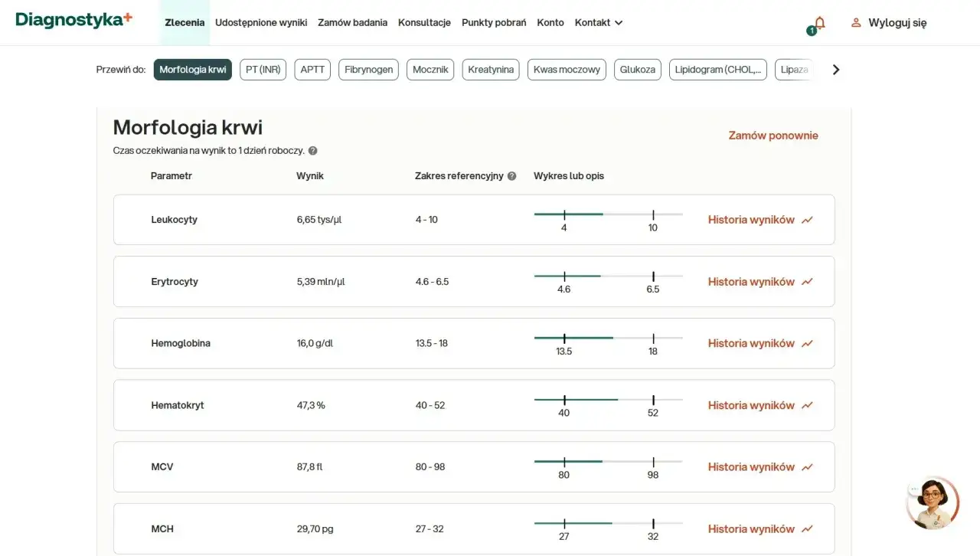Click trend chart icon in Leukocyty row
Screen dimensions: 980x556
tap(807, 220)
